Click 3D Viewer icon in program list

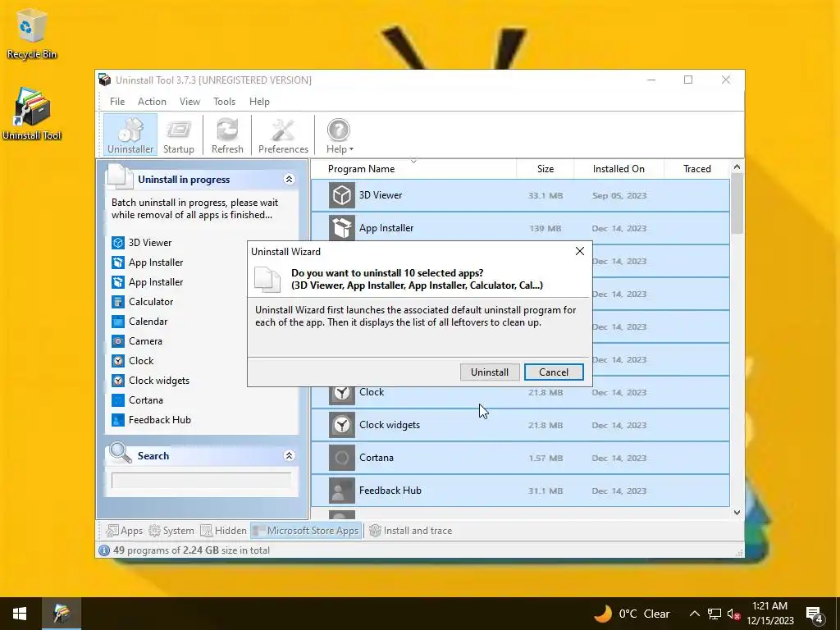(342, 195)
